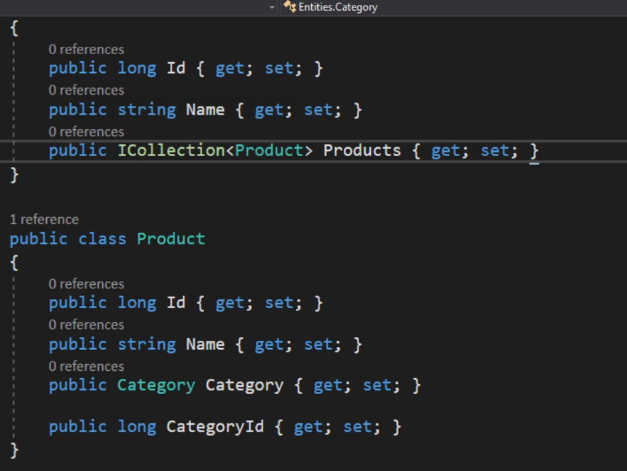Screen dimensions: 627x471
Task: Click the green Category type in Product class
Action: tap(156, 385)
